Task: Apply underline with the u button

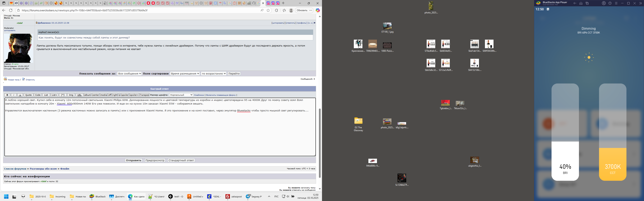Action: point(20,95)
